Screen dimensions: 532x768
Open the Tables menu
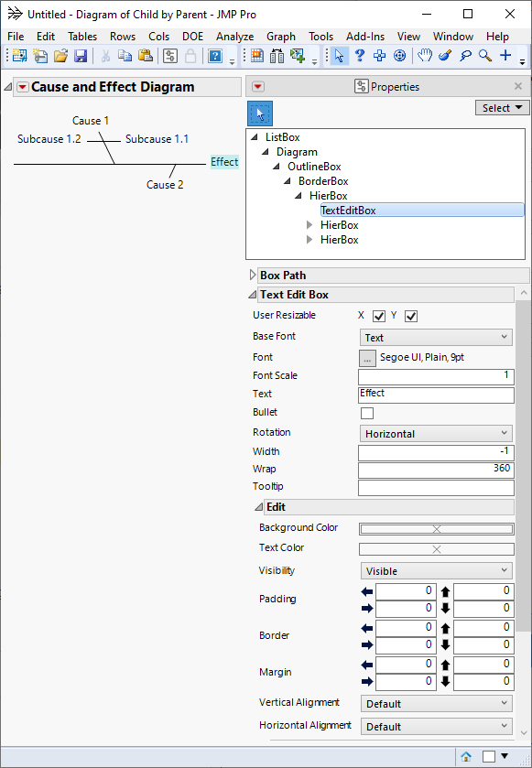tap(82, 37)
